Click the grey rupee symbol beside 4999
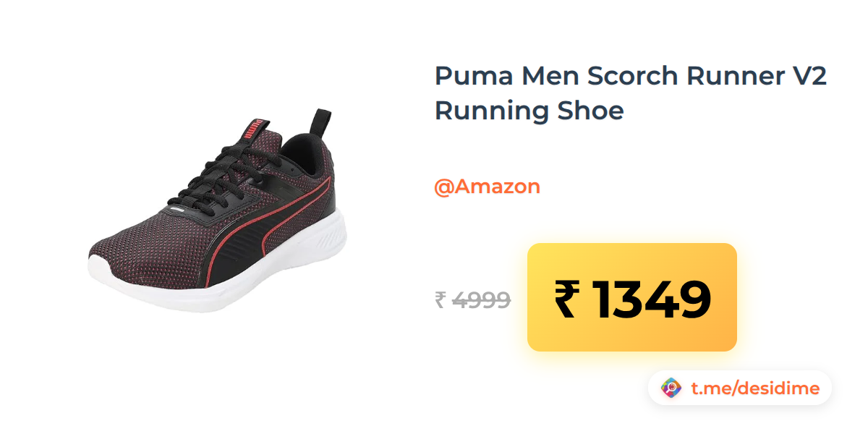Screen dimensions: 868x434 [x=440, y=299]
